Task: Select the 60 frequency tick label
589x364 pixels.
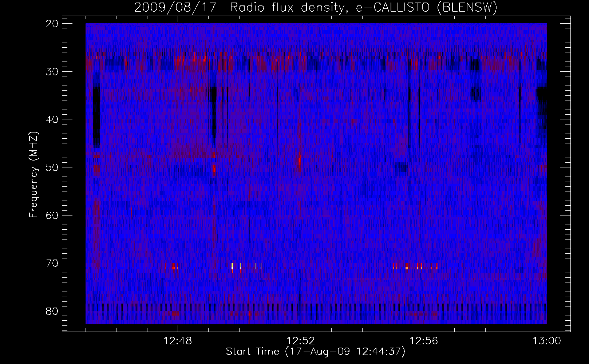Action: tap(52, 215)
